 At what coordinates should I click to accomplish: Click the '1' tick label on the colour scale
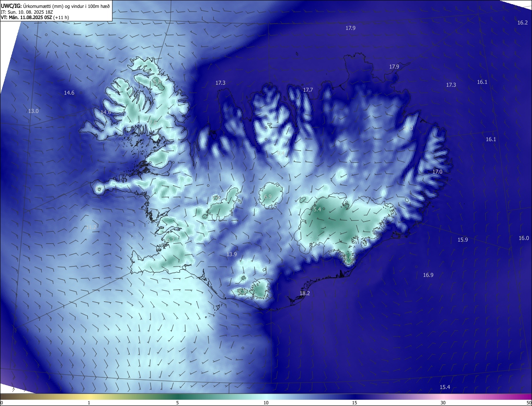coord(89,403)
